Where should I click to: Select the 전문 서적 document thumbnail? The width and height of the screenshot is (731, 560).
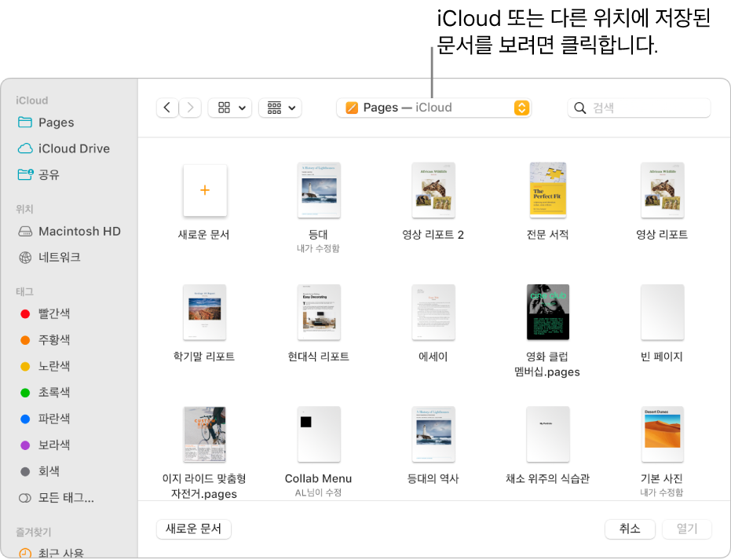(548, 190)
